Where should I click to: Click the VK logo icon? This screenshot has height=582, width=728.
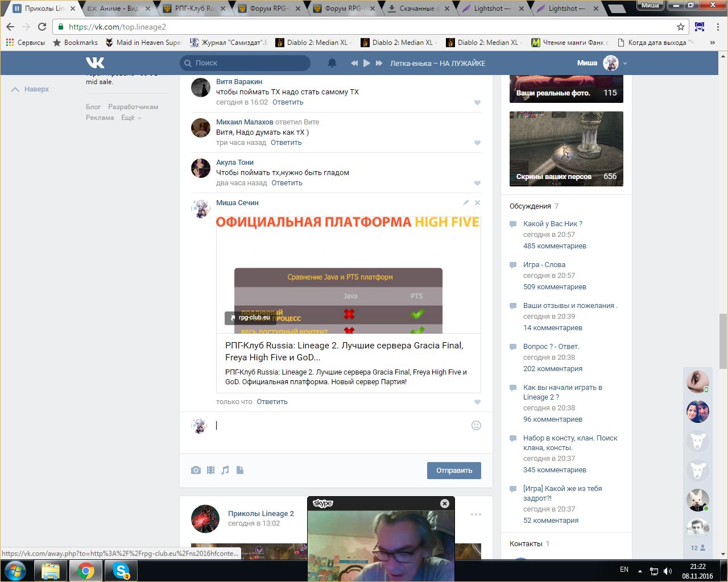[x=95, y=63]
